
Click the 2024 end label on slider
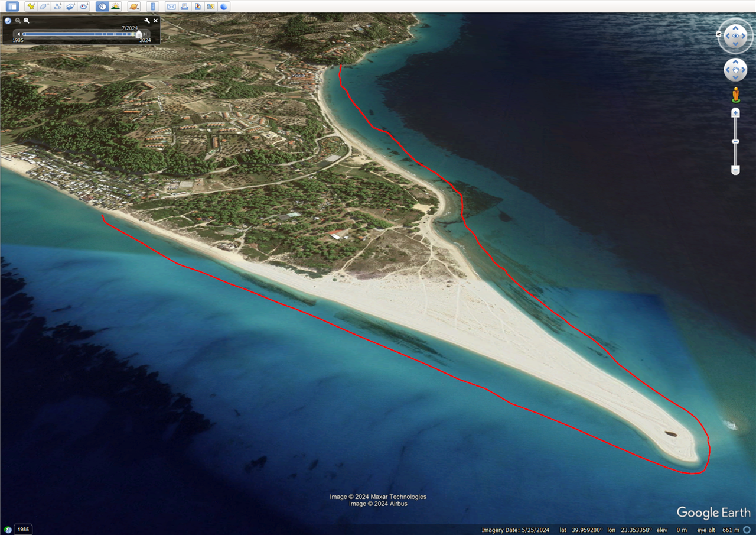(145, 40)
